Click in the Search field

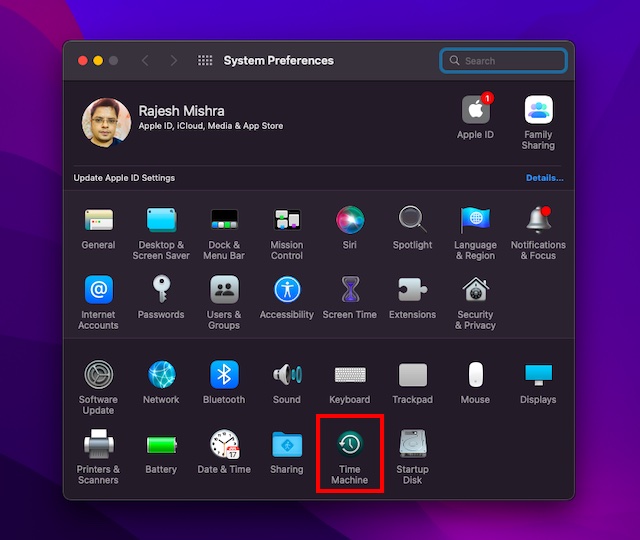503,61
